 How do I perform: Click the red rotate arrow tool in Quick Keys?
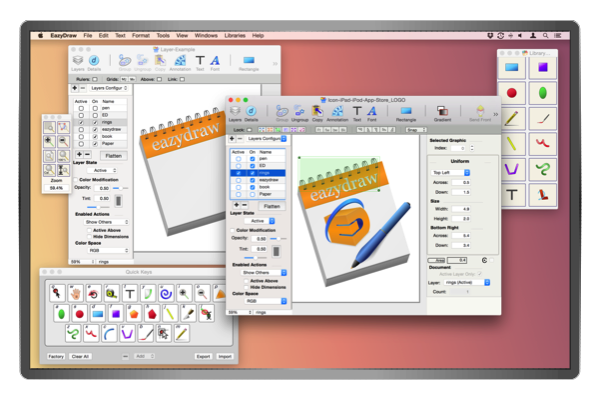coord(93,294)
